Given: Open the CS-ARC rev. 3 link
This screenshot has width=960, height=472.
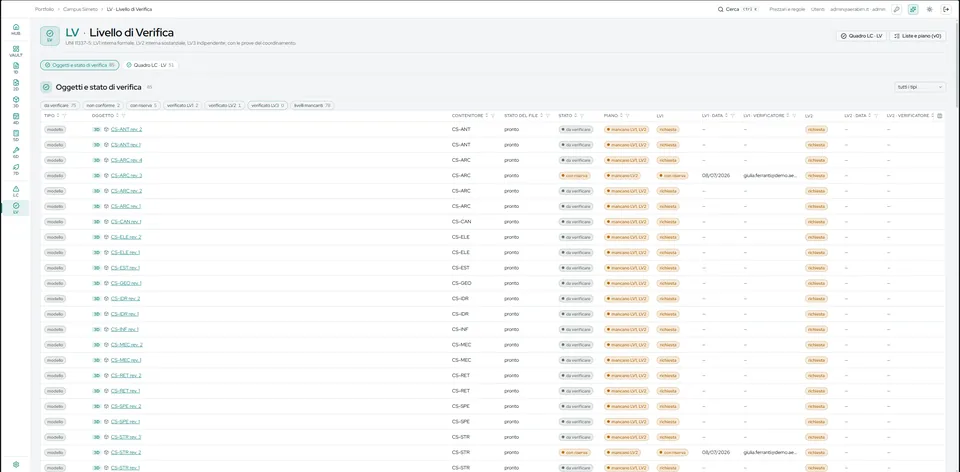Looking at the screenshot, I should pos(126,176).
